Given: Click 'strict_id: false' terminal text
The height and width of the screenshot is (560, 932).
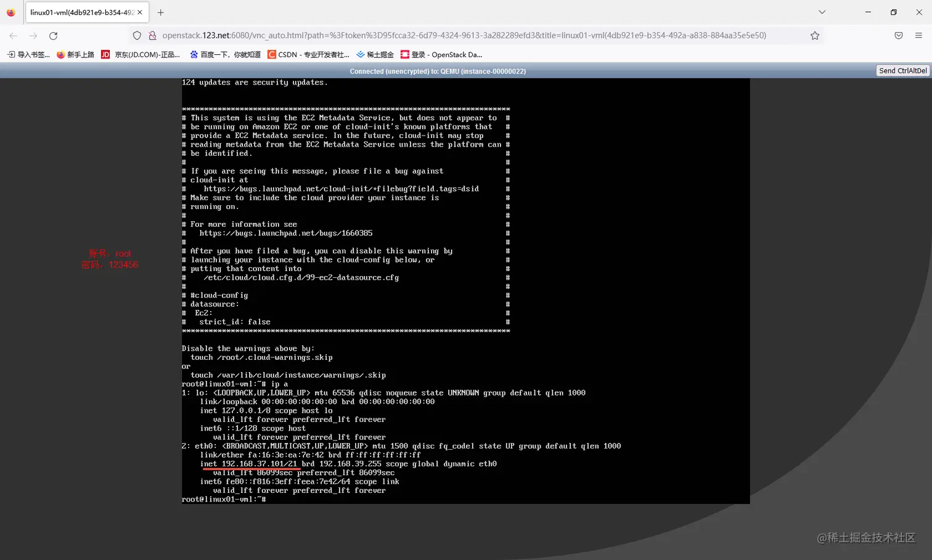Looking at the screenshot, I should [x=235, y=322].
